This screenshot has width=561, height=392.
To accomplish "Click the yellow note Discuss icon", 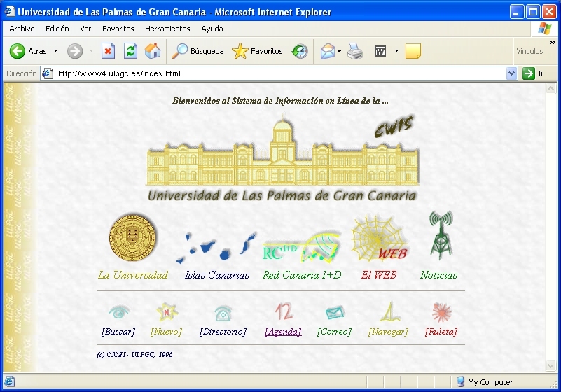I will [x=413, y=51].
